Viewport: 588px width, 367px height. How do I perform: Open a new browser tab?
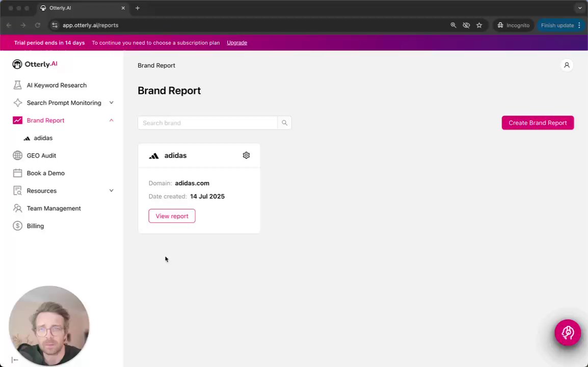click(138, 8)
